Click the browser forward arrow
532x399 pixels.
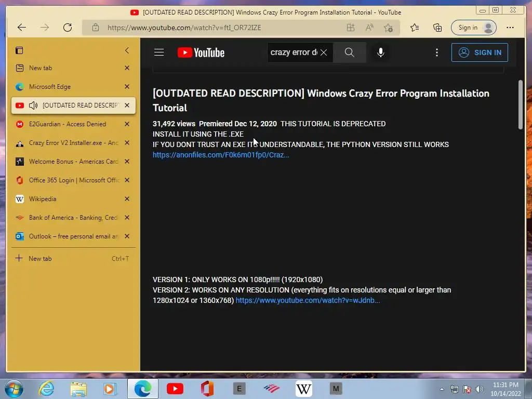coord(45,28)
